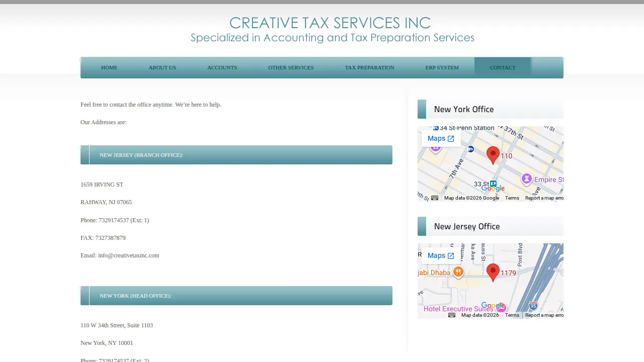Click the 110 W 34th Street address
This screenshot has height=362, width=644.
click(x=117, y=325)
